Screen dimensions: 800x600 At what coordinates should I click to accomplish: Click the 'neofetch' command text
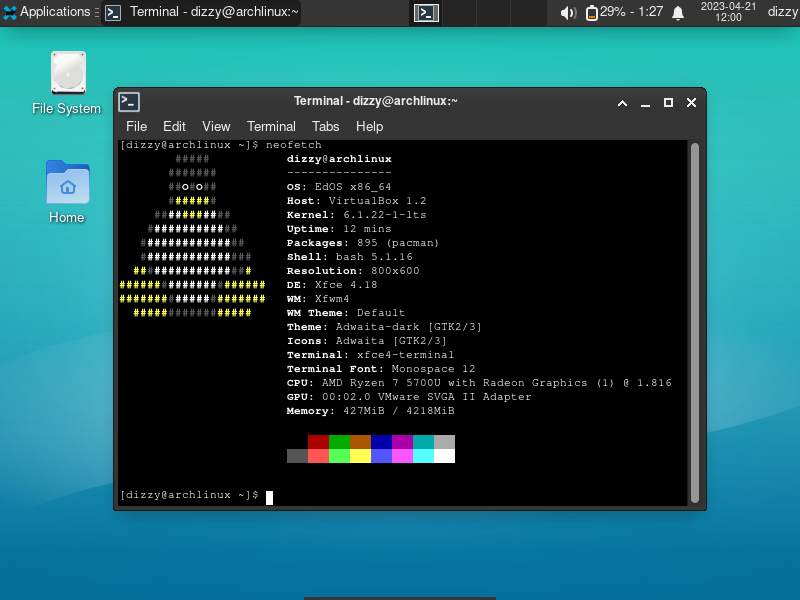tap(293, 145)
